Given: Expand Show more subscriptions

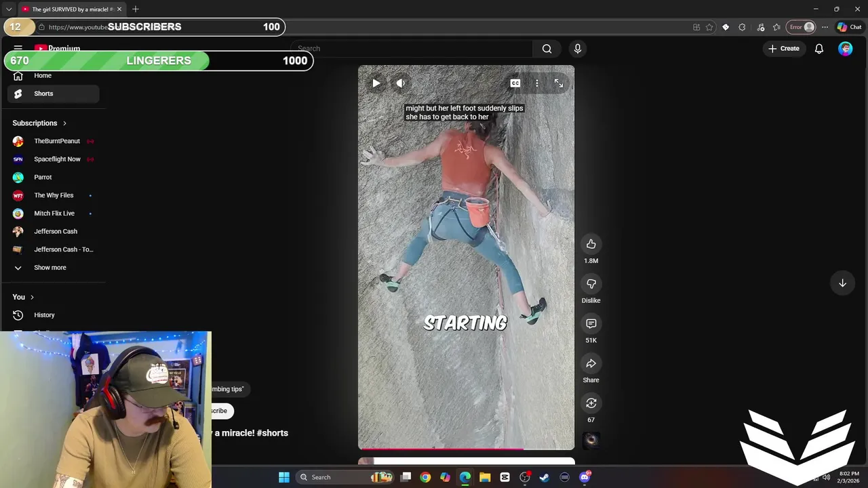Looking at the screenshot, I should [x=54, y=268].
